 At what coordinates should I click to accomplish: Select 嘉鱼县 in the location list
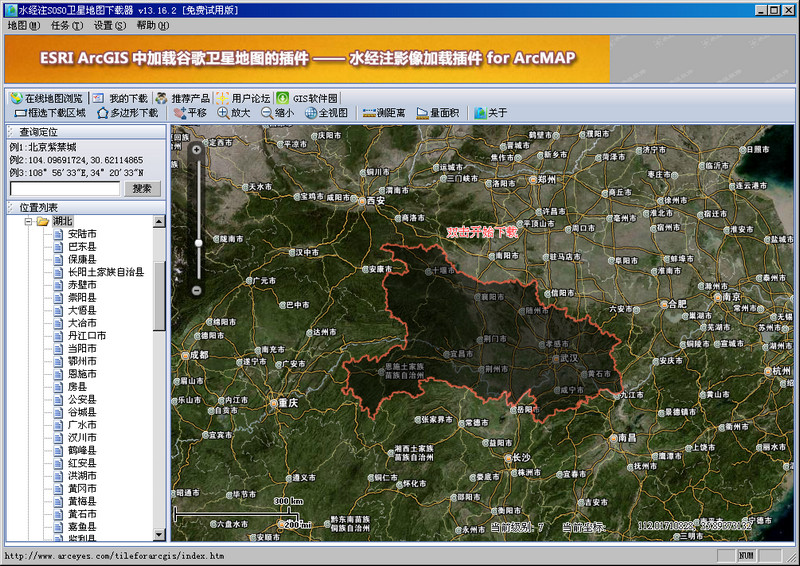(82, 527)
